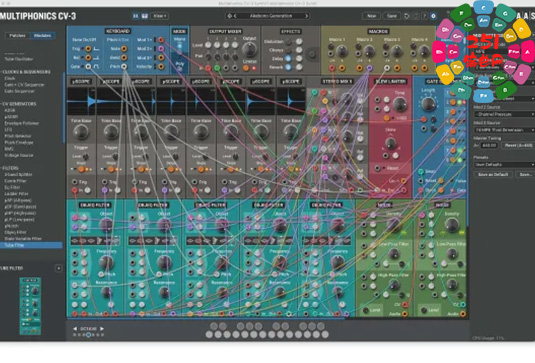535x363 pixels.
Task: Switch to the Modules tab
Action: (43, 35)
